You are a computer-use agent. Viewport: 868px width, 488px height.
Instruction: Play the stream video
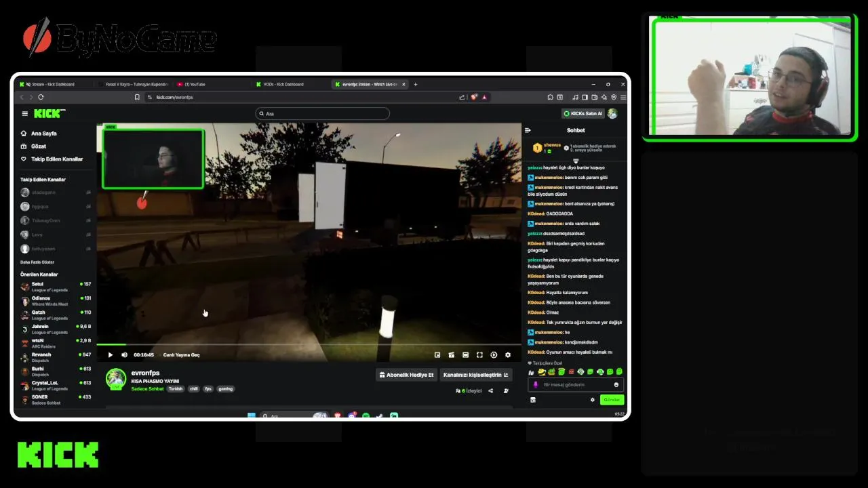pyautogui.click(x=111, y=354)
